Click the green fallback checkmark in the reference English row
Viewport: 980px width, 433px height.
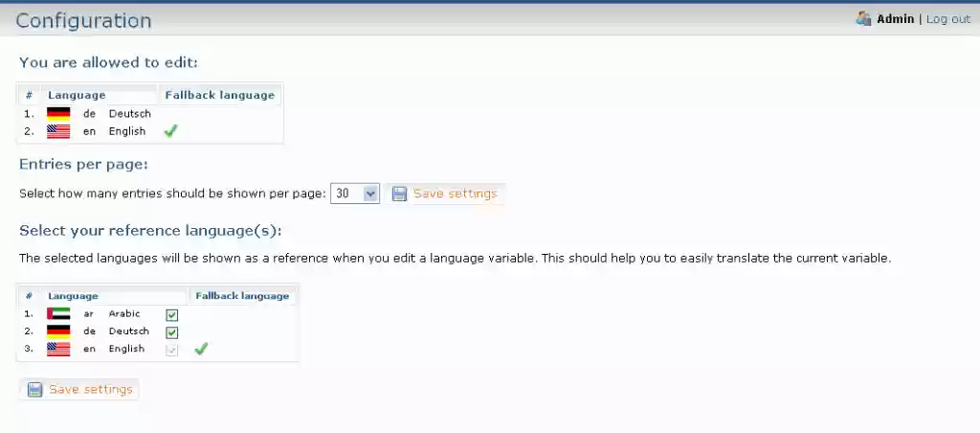[201, 349]
